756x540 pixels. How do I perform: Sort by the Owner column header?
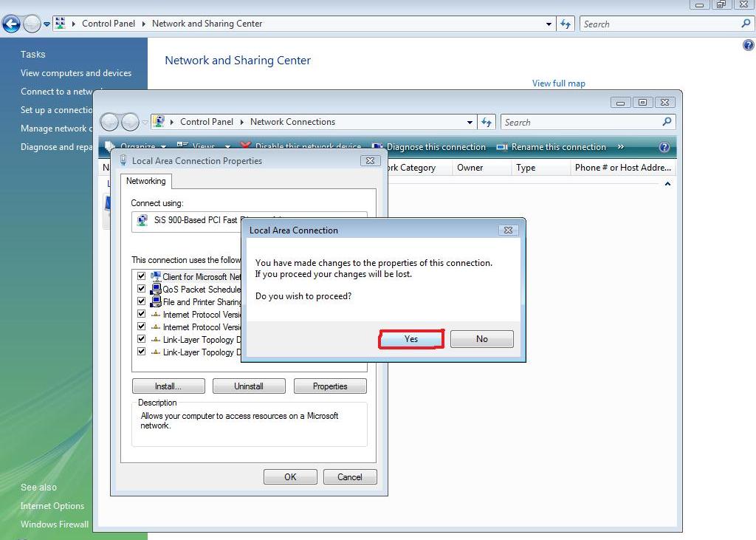click(481, 168)
